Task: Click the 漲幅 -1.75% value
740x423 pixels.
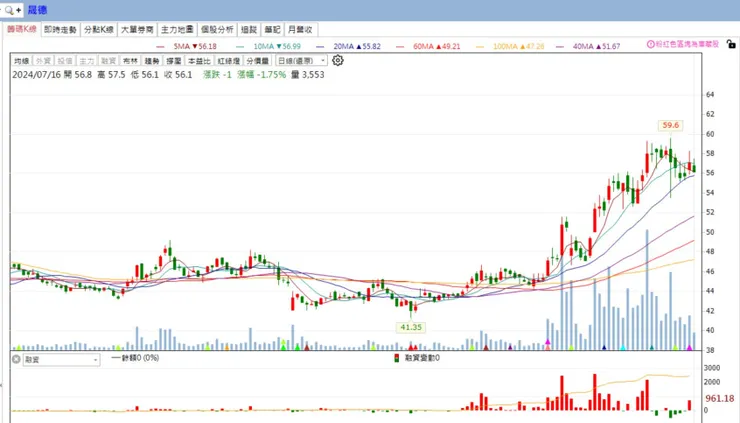Action: [261, 75]
